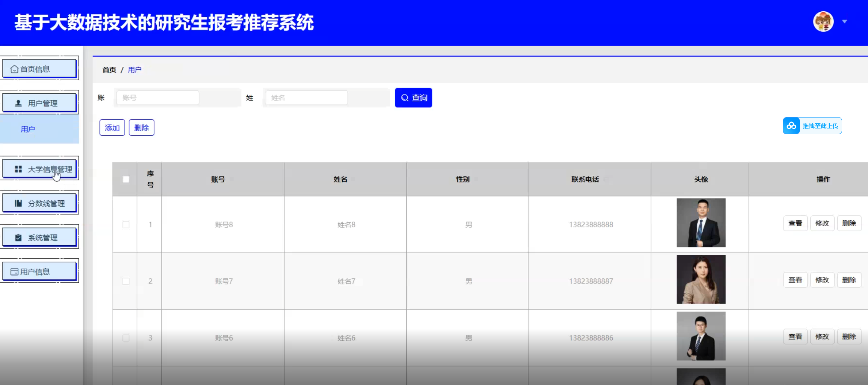The width and height of the screenshot is (868, 385).
Task: Click the avatar photo of 账号8
Action: (x=701, y=223)
